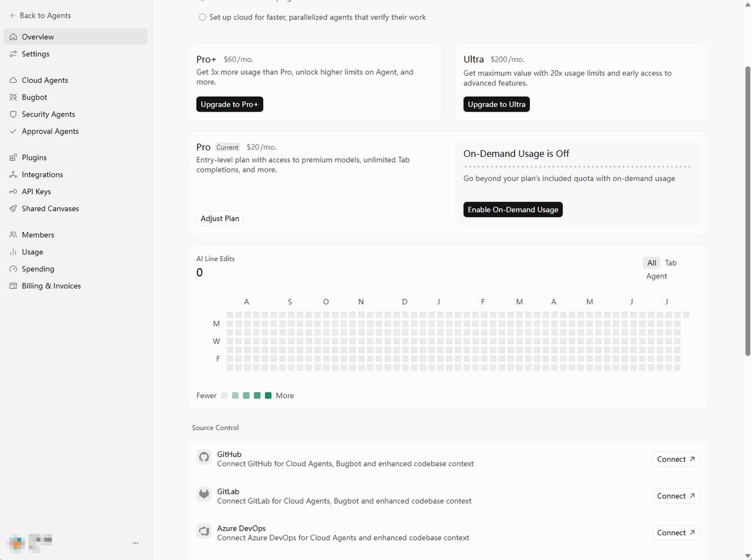Screen dimensions: 752x560
Task: Click the Shared Canvases icon
Action: (x=13, y=209)
